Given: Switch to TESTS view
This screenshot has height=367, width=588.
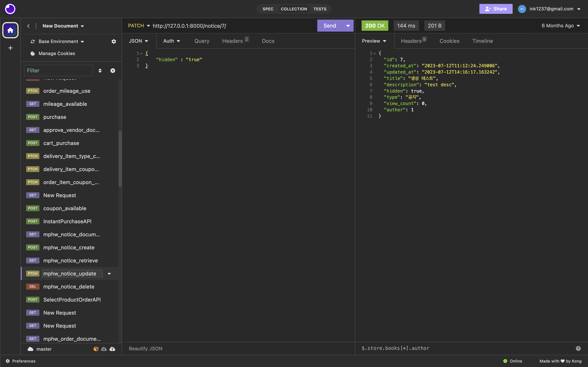Looking at the screenshot, I should 320,9.
